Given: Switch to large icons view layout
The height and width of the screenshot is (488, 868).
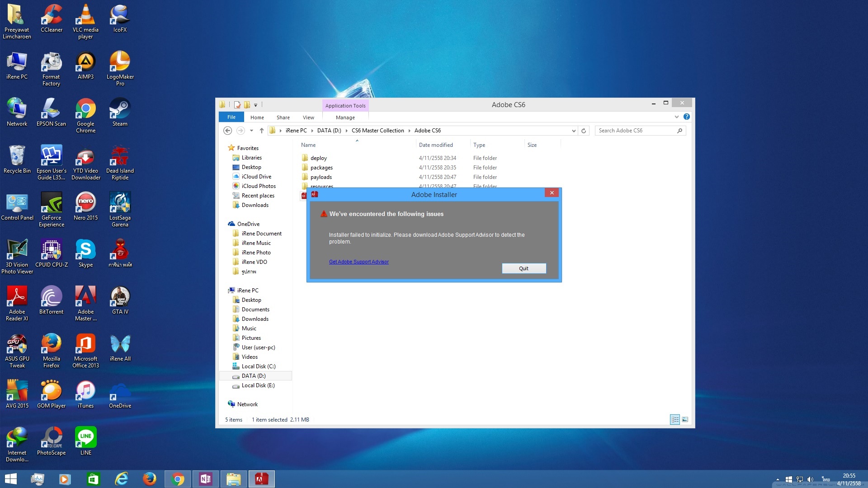Looking at the screenshot, I should (685, 419).
